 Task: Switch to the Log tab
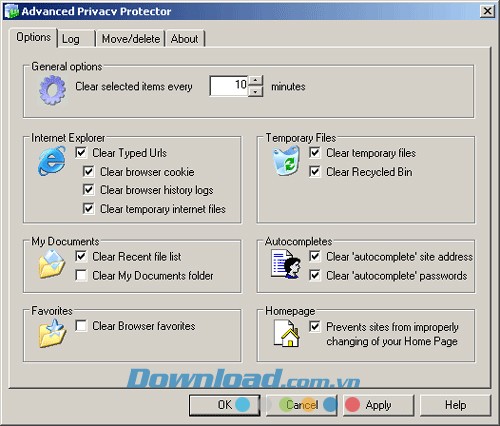[76, 39]
